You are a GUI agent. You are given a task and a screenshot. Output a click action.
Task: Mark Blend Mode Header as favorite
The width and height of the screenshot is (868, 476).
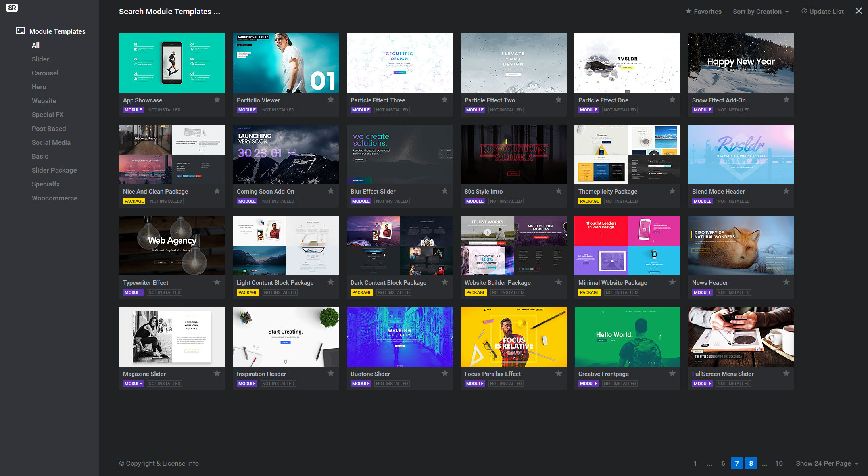(786, 191)
